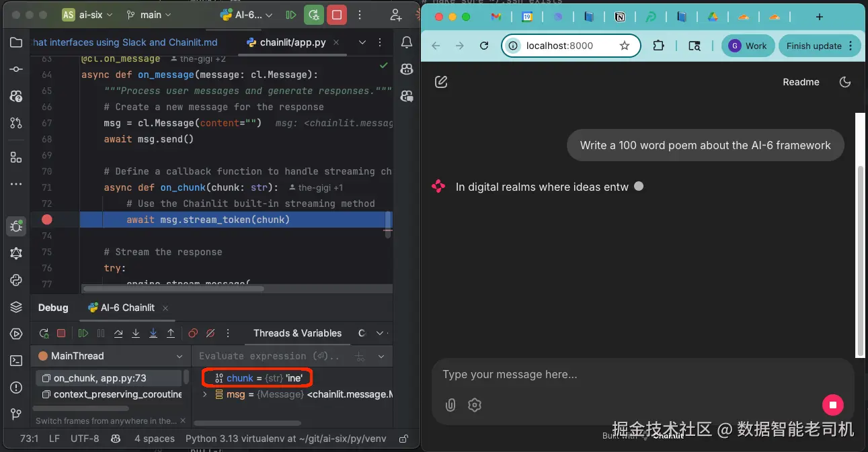Image resolution: width=868 pixels, height=452 pixels.
Task: Click the attach file paperclip icon
Action: click(450, 405)
